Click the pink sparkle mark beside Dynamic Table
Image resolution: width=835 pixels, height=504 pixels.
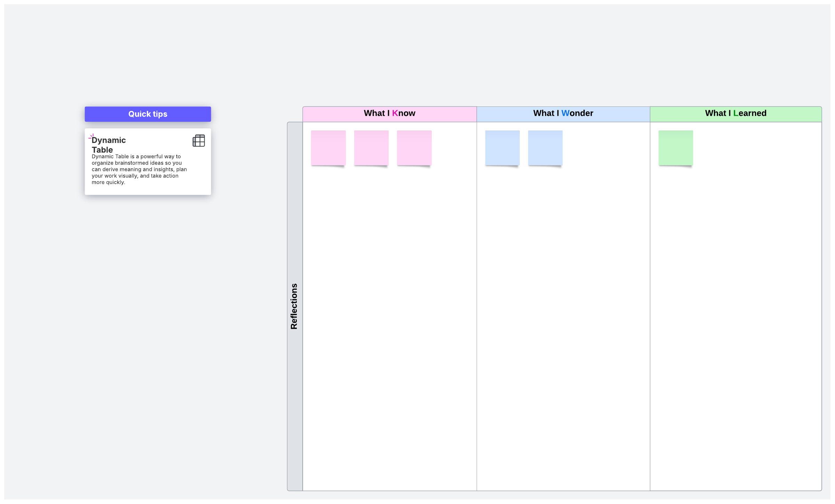[x=91, y=137]
